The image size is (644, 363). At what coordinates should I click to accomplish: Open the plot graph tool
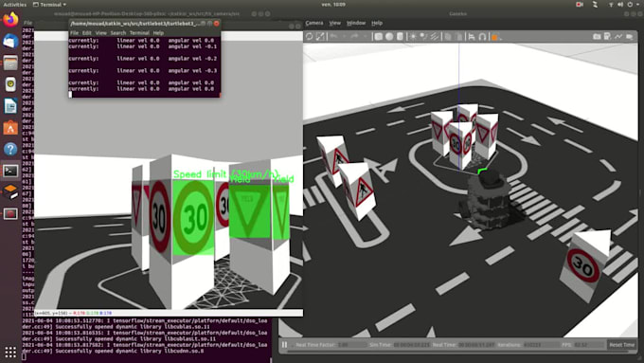click(618, 37)
